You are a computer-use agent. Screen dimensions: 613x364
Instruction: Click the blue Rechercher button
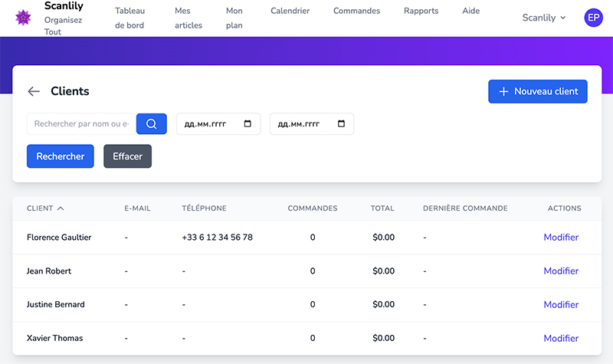[61, 156]
